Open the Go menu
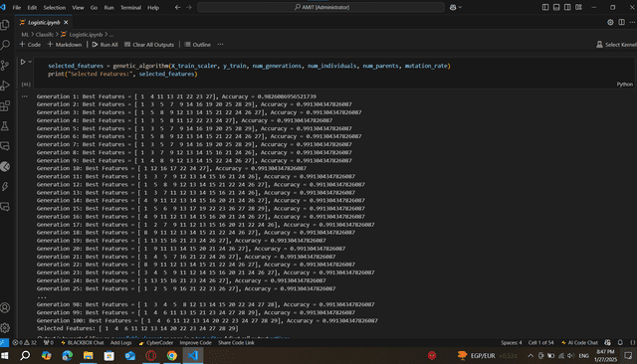This screenshot has width=637, height=364. (94, 7)
